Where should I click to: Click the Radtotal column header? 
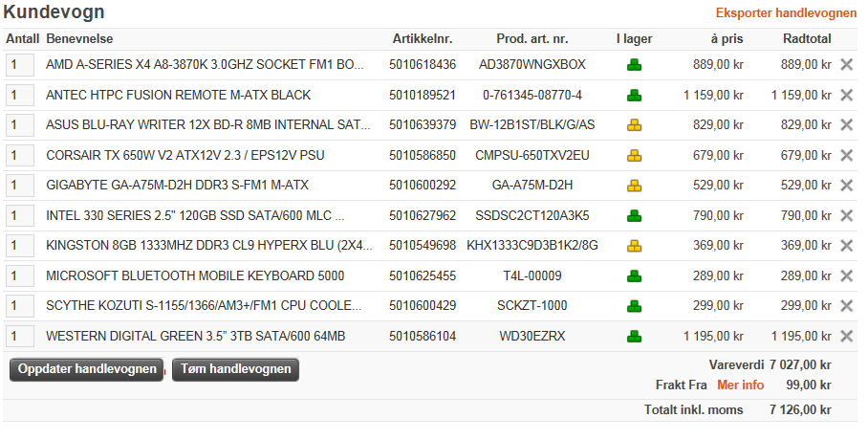click(807, 39)
